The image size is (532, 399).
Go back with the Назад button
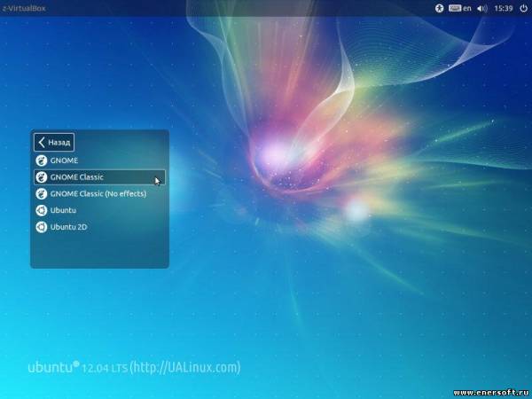pyautogui.click(x=54, y=142)
